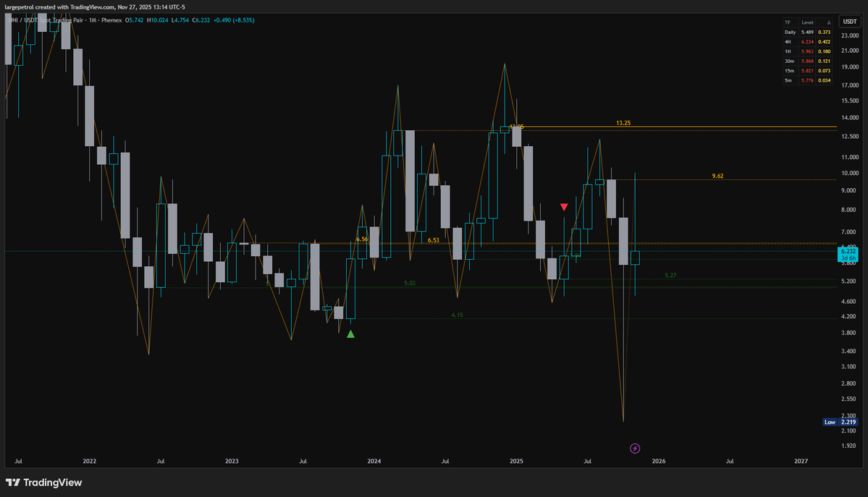Image resolution: width=868 pixels, height=497 pixels.
Task: Click the purple lightning event marker
Action: [634, 449]
